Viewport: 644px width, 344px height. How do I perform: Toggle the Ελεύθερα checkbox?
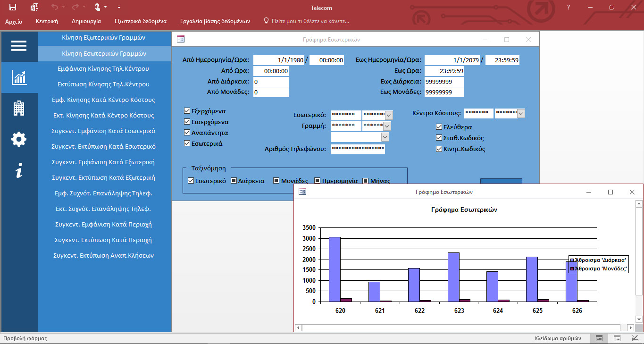point(439,127)
